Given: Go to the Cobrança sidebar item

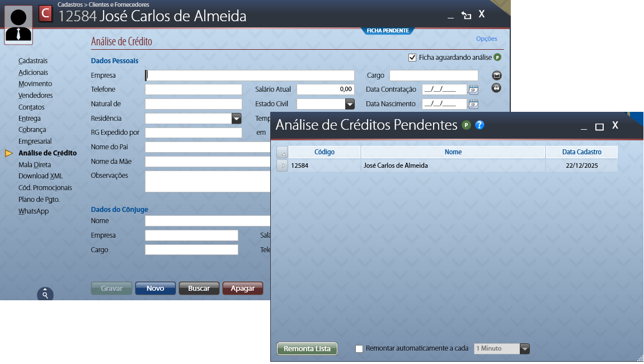Looking at the screenshot, I should pyautogui.click(x=32, y=130).
